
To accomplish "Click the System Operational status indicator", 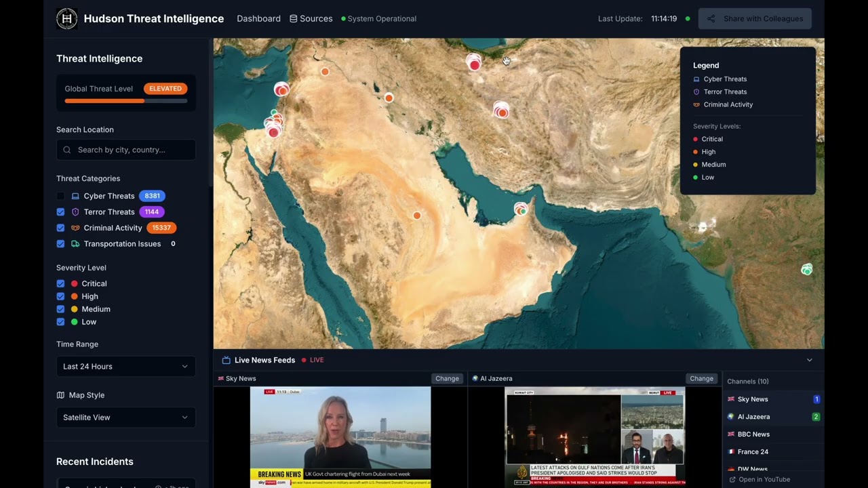I will click(378, 18).
